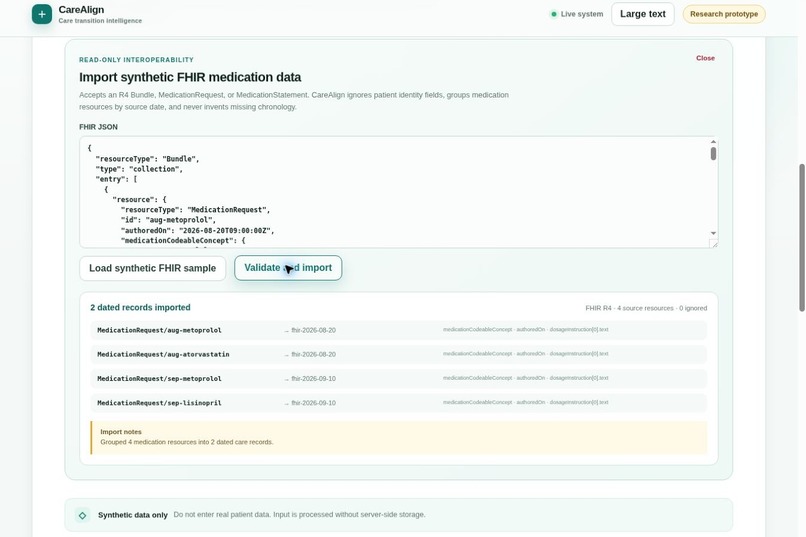Select the MedicationRequest/aug-metoprolol row
This screenshot has width=806, height=537.
(398, 330)
